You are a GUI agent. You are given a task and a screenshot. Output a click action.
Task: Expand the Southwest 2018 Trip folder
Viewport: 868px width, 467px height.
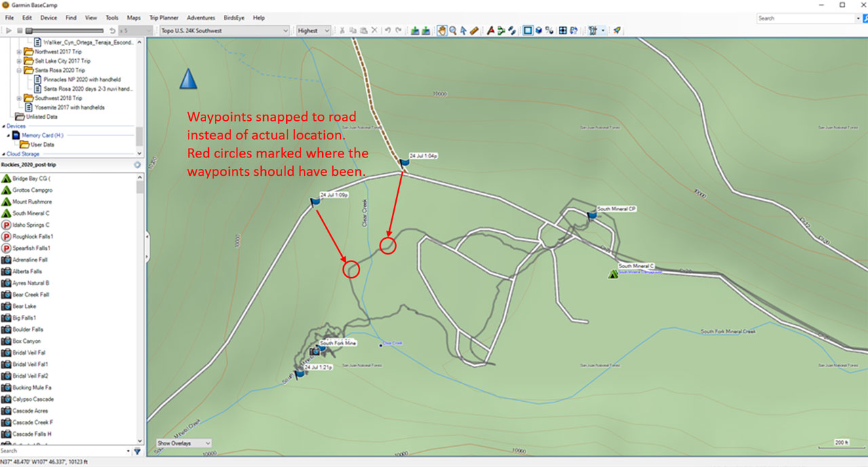[19, 98]
